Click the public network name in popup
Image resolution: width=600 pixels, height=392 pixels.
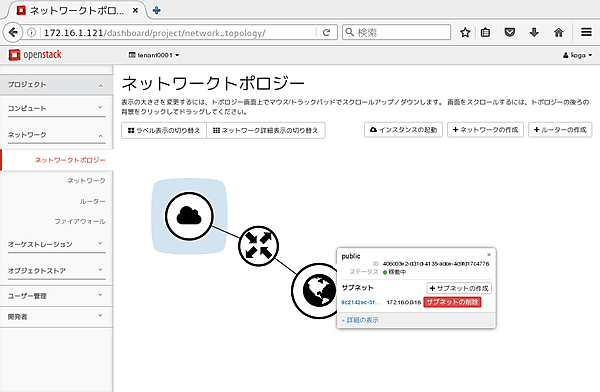[351, 256]
